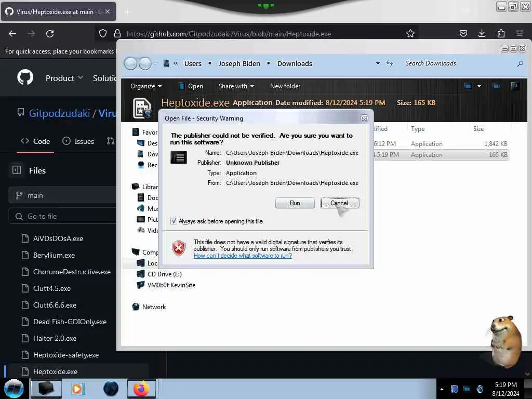Screen dimensions: 532x399
Task: Click the Go to file search field
Action: 62,216
